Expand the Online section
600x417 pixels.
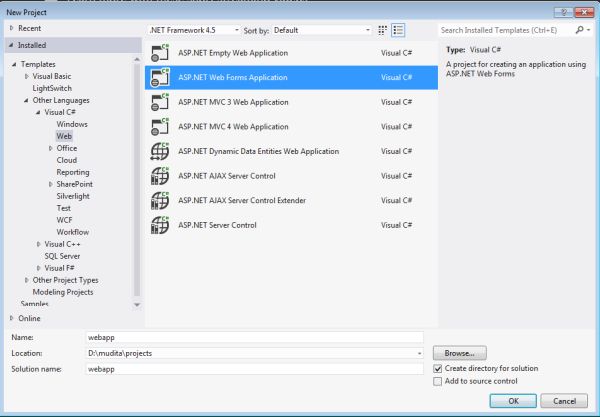point(11,318)
